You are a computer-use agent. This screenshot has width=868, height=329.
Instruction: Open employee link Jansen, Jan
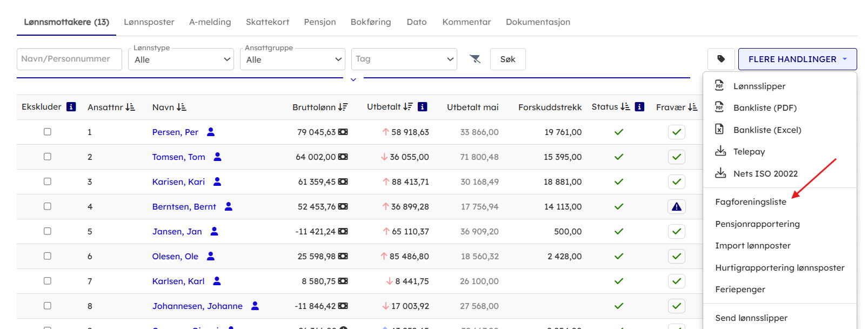(x=177, y=231)
